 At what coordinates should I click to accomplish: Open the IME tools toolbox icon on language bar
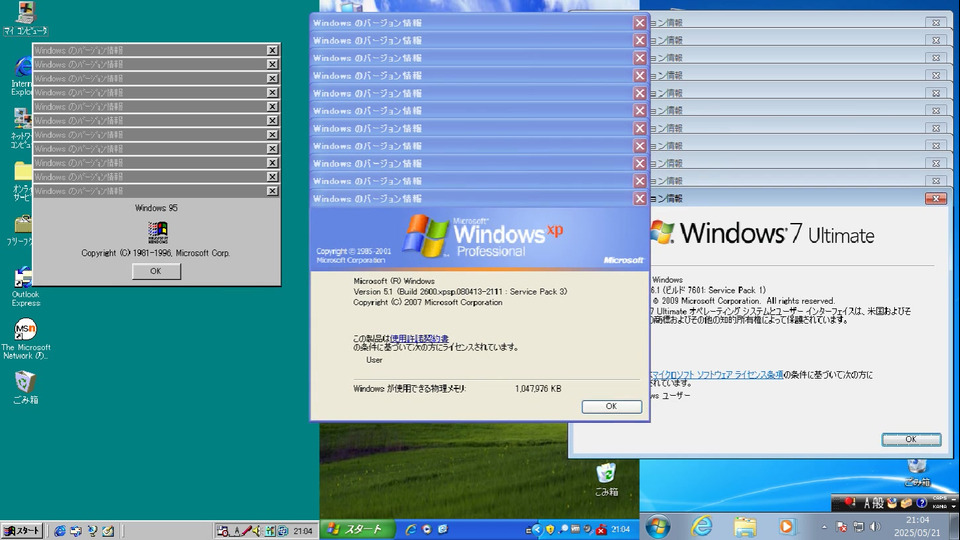(x=906, y=503)
